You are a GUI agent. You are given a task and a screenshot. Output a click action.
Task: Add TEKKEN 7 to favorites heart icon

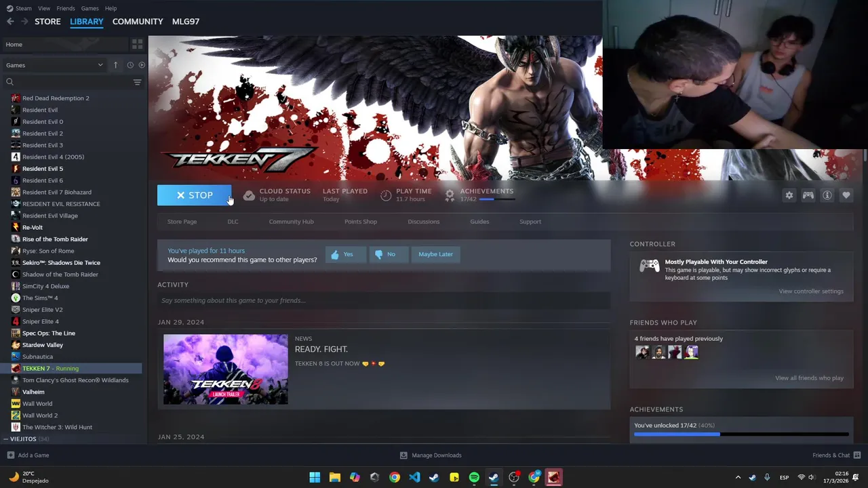coord(846,195)
